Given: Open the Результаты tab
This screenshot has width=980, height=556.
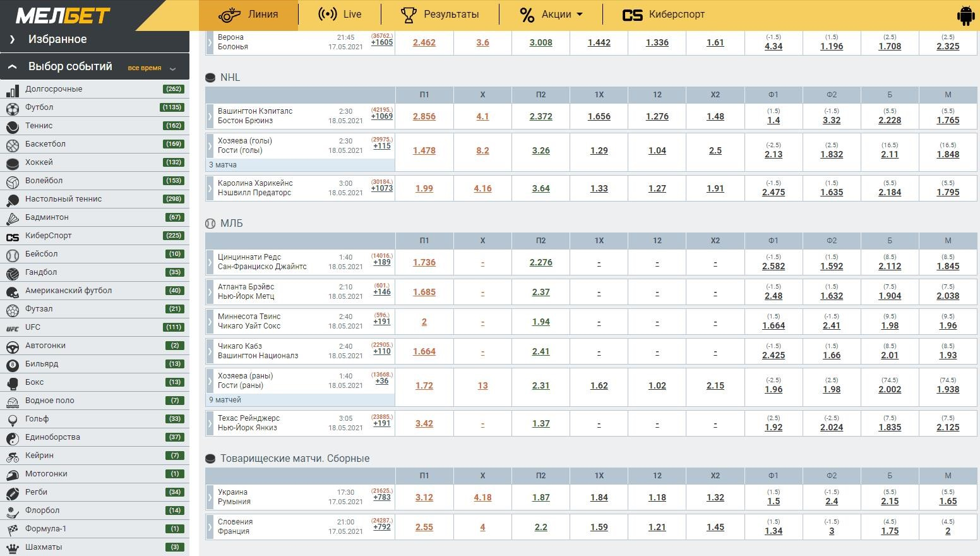Looking at the screenshot, I should point(439,15).
